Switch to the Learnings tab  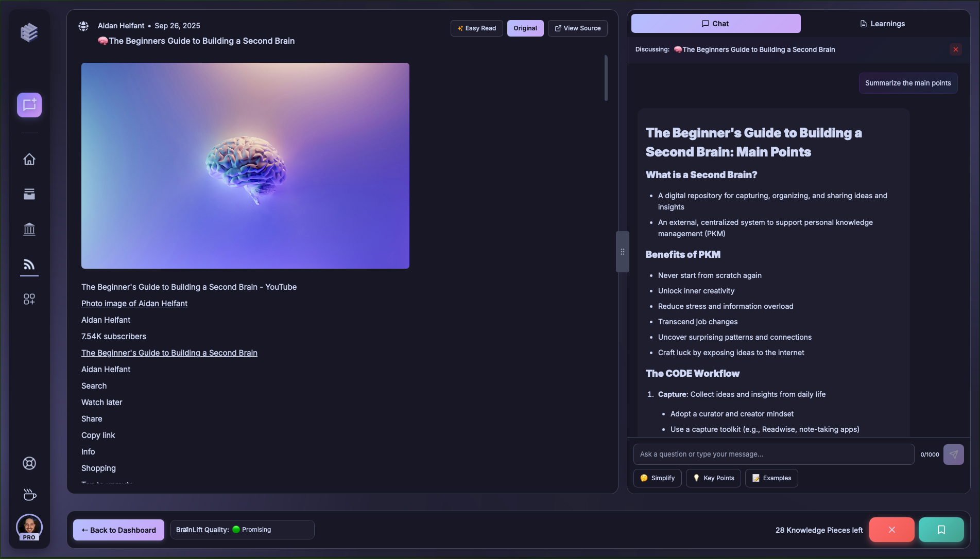tap(882, 23)
